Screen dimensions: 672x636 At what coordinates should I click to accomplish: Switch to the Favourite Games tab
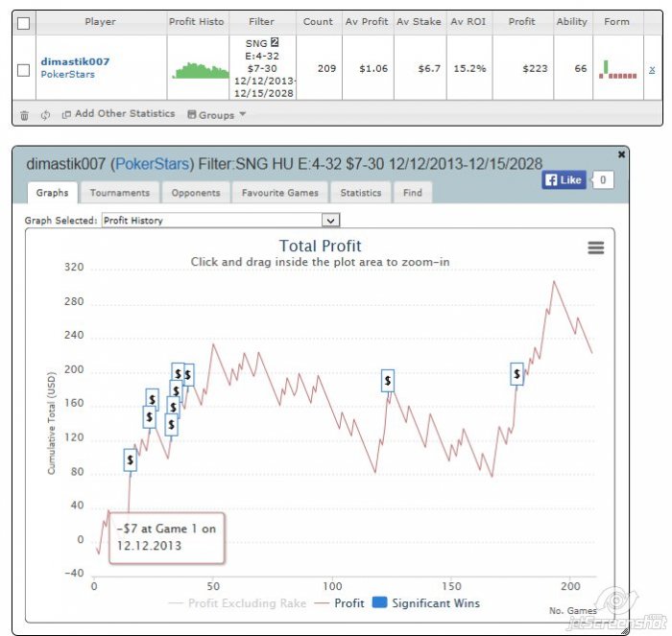280,193
